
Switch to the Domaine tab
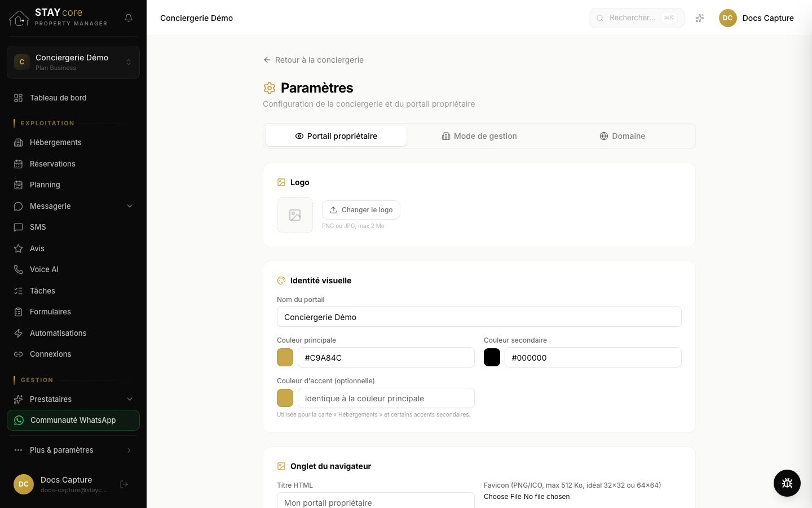623,136
